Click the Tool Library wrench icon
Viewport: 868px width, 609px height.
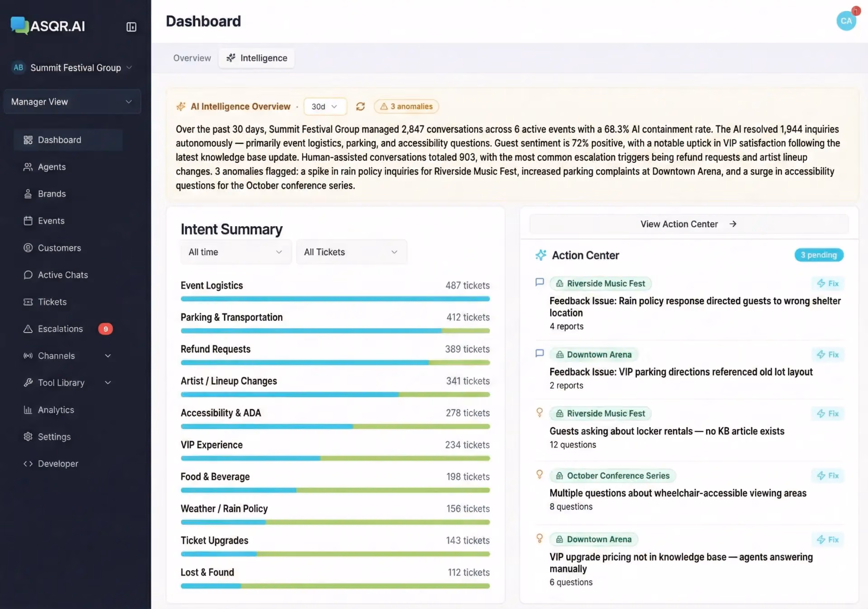pyautogui.click(x=28, y=383)
